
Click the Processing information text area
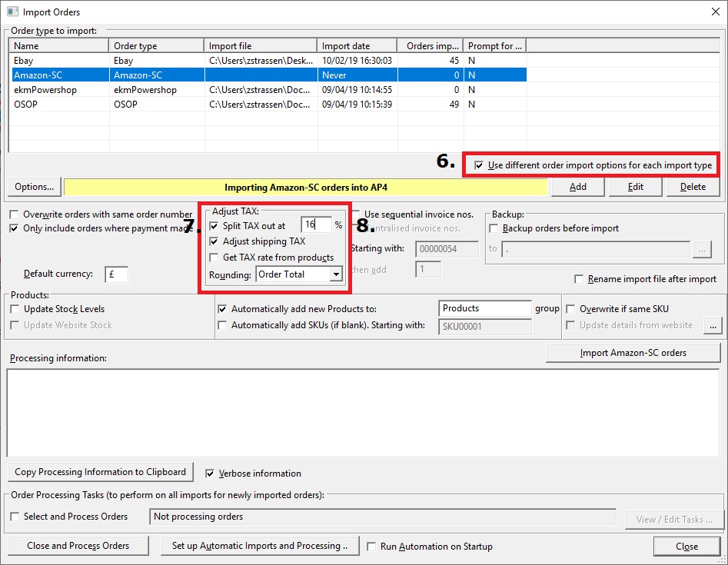(x=363, y=414)
